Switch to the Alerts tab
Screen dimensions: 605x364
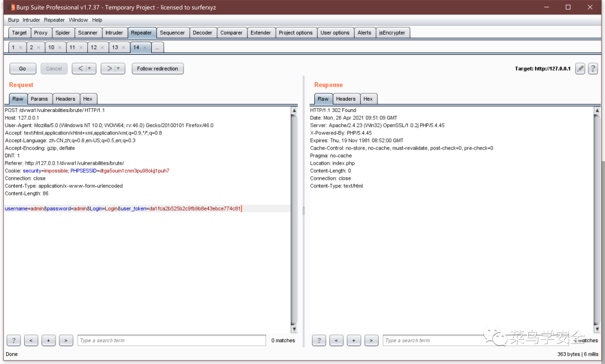tap(364, 33)
